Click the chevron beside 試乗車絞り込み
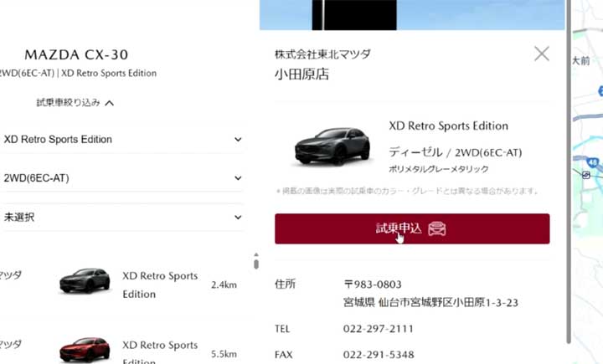 [109, 103]
